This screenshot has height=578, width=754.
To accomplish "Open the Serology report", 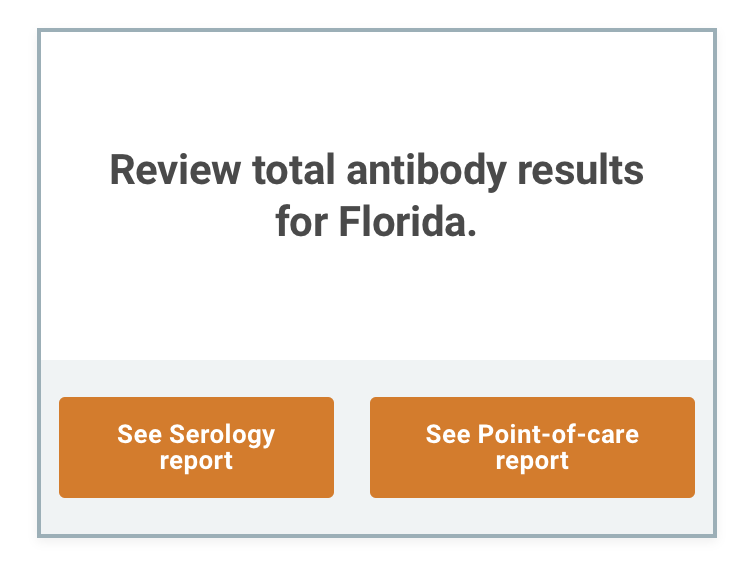I will pos(196,447).
